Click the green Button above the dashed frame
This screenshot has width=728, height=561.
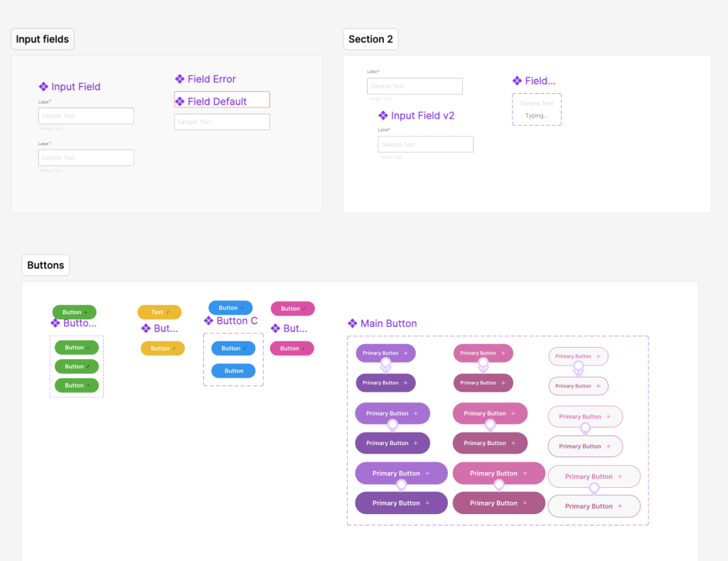pos(74,312)
